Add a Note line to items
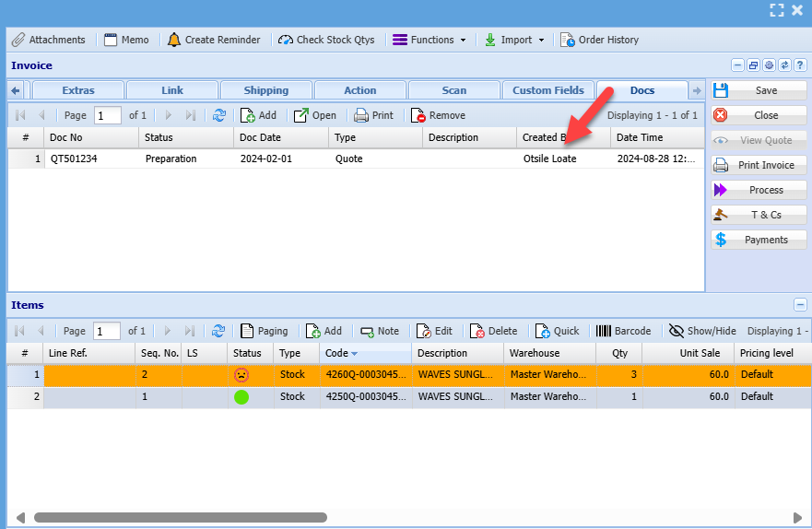The height and width of the screenshot is (529, 812). click(380, 331)
